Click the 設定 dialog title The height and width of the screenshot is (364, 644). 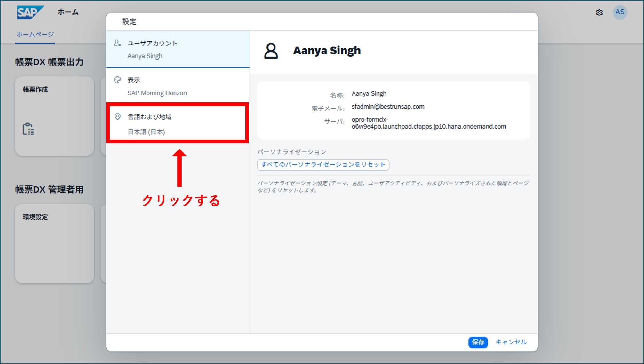click(x=129, y=21)
